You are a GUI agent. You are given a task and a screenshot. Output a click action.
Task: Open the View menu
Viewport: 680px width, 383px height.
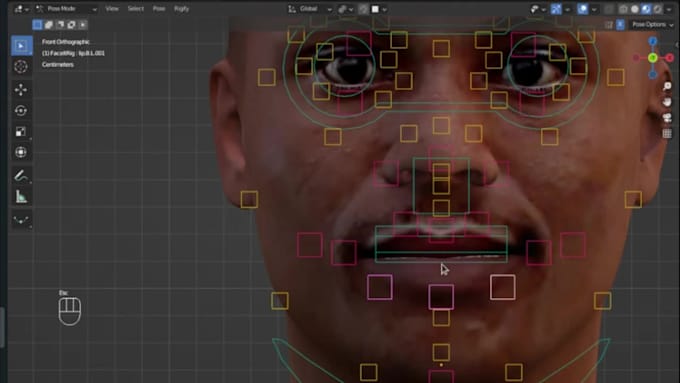[112, 9]
